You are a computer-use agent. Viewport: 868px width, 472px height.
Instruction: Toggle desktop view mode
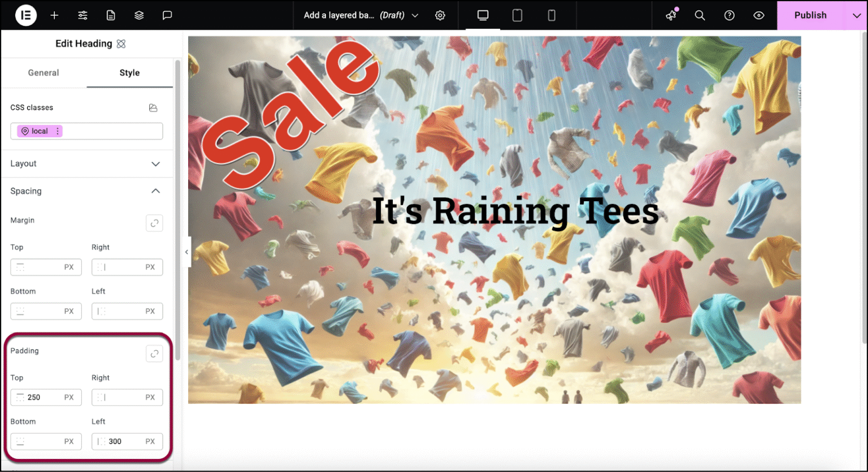(x=482, y=15)
